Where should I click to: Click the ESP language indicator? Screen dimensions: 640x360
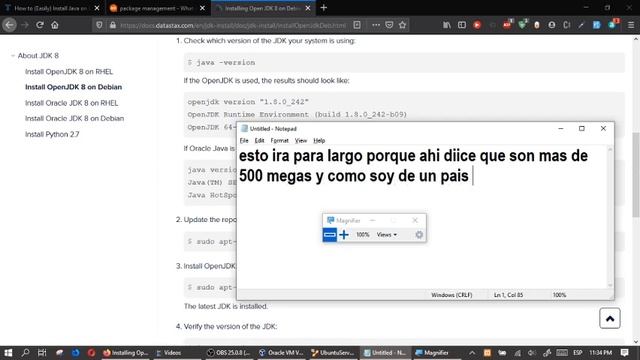578,353
